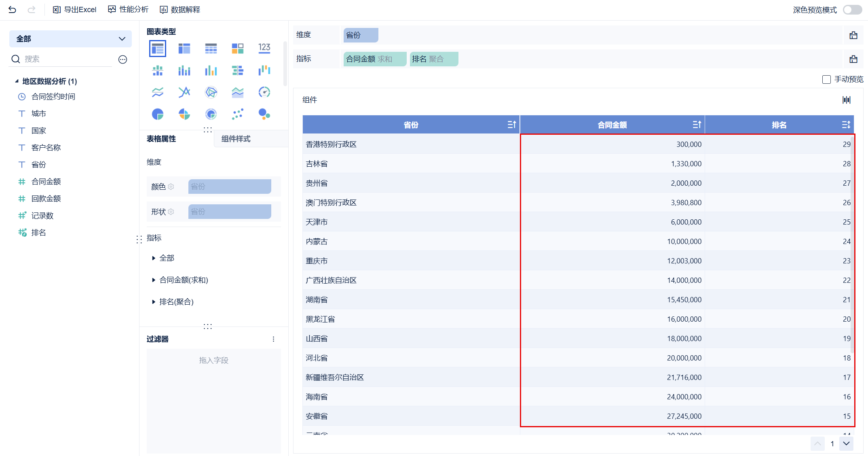Sort the 合同金额 column header

[x=697, y=125]
